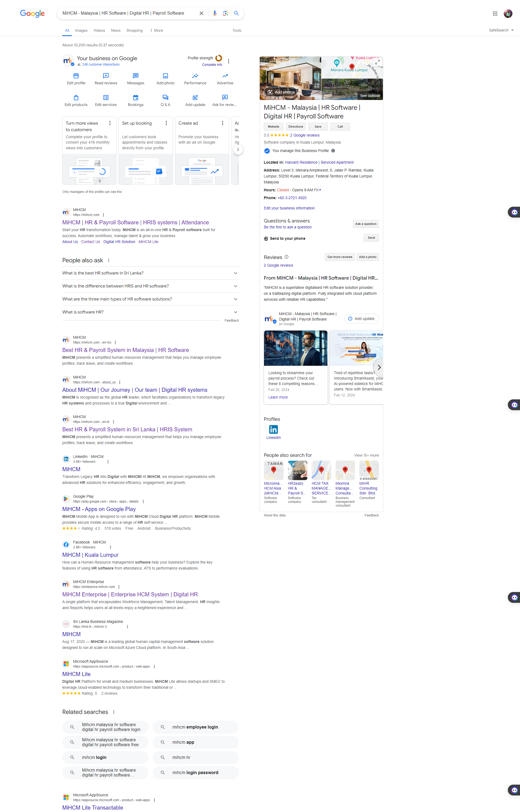Click the blue magnifier search icon
520x812 pixels.
coord(236,13)
